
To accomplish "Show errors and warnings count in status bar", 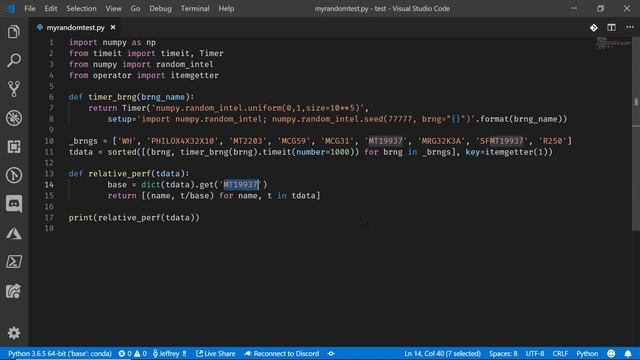I will [x=133, y=353].
